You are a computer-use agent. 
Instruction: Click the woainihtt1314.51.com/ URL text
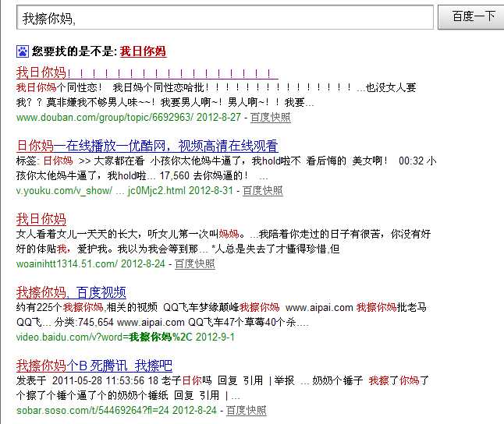67,263
